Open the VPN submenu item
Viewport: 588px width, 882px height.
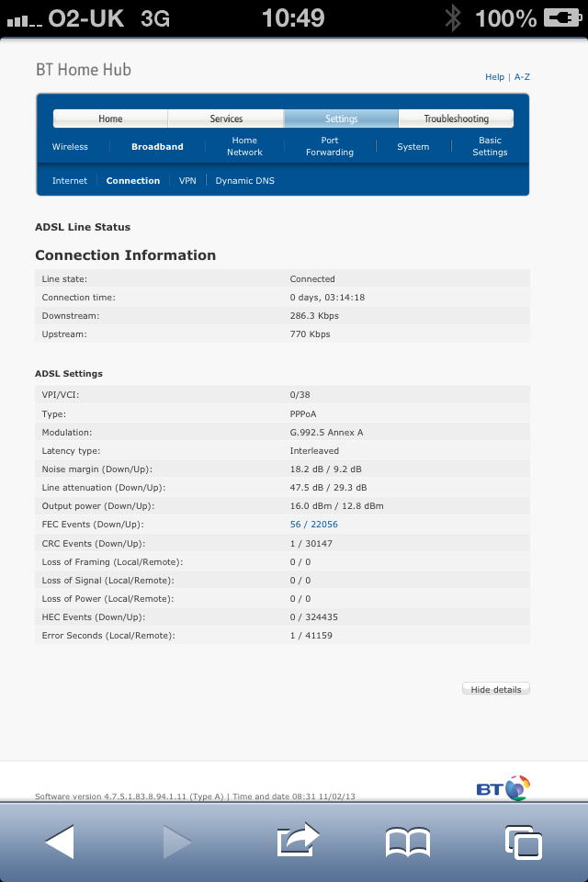(x=187, y=181)
